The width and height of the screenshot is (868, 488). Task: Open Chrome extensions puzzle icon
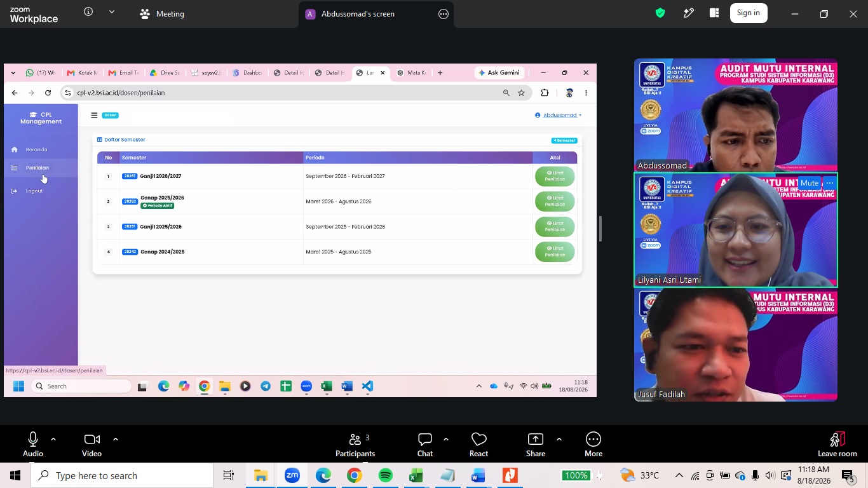545,93
